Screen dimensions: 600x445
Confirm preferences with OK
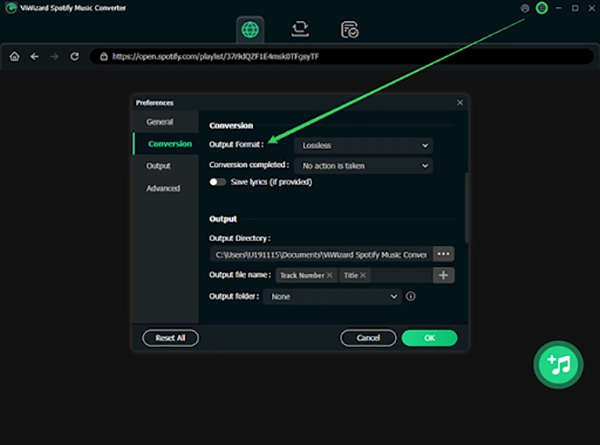tap(429, 338)
